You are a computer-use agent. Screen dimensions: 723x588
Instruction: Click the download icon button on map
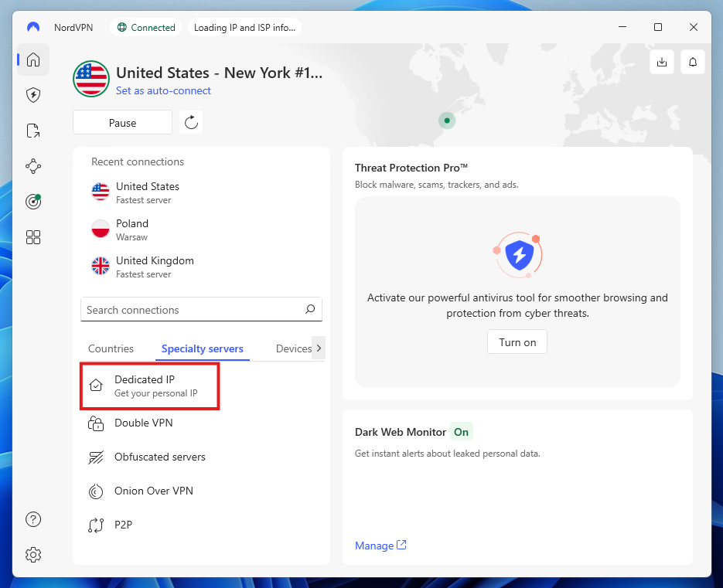click(x=662, y=62)
